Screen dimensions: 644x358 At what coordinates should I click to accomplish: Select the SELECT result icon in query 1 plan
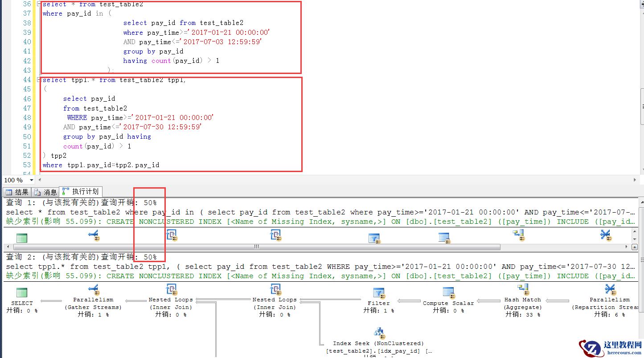[21, 238]
